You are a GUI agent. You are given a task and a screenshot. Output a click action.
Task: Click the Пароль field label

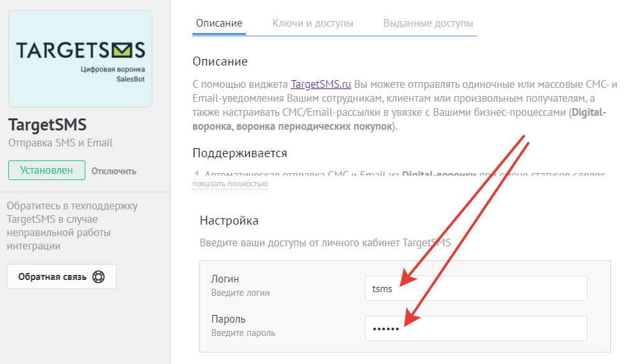pos(228,319)
